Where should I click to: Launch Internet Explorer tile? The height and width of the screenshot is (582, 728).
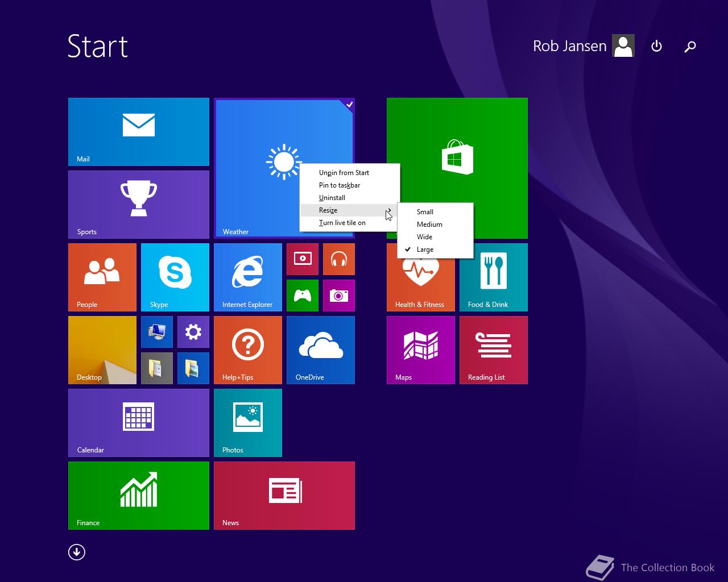[x=248, y=277]
